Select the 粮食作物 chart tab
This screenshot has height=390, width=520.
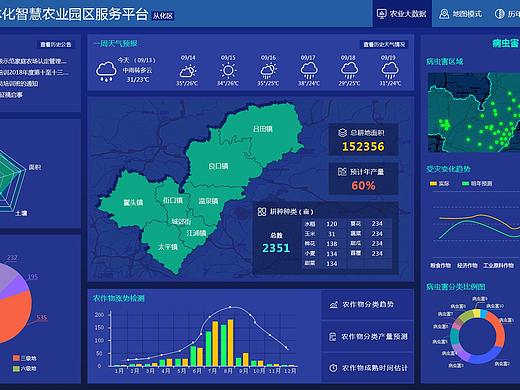pos(440,266)
